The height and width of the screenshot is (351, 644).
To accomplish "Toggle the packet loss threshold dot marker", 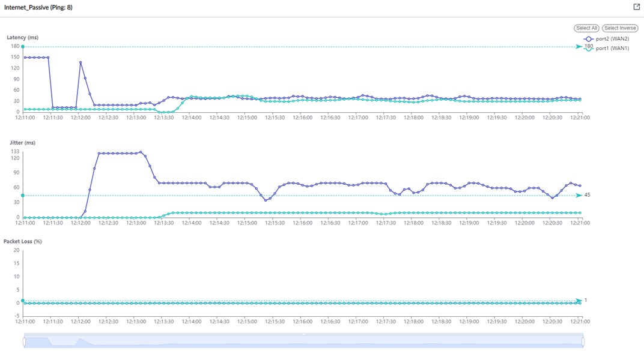I will pos(22,301).
